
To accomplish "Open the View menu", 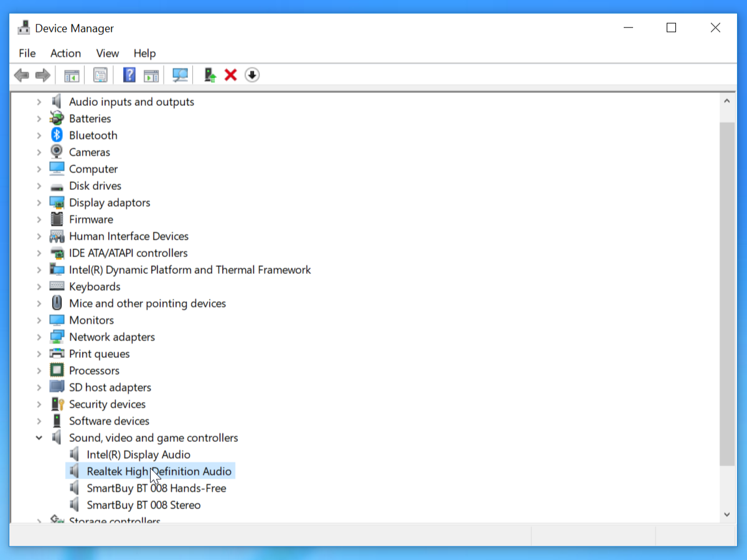I will [x=107, y=54].
